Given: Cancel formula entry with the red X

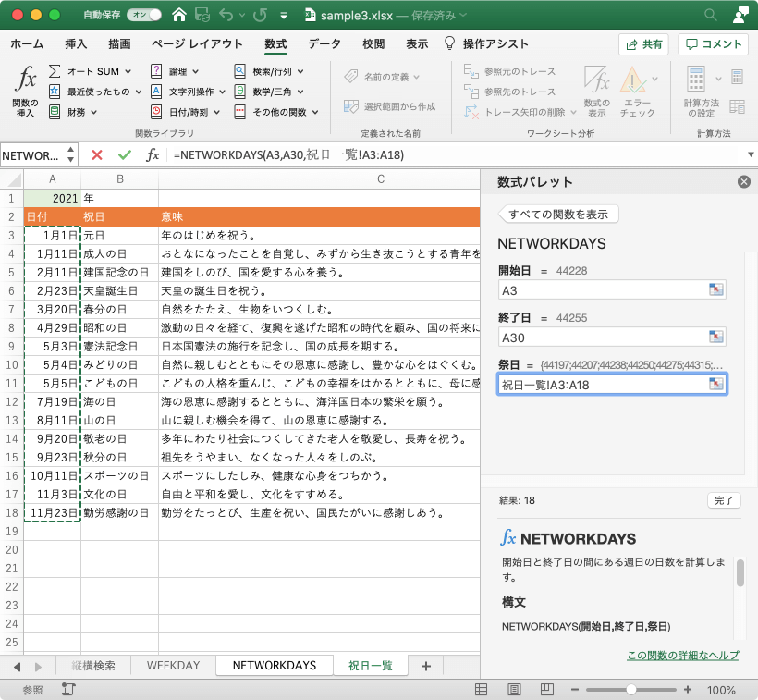Looking at the screenshot, I should click(x=99, y=156).
